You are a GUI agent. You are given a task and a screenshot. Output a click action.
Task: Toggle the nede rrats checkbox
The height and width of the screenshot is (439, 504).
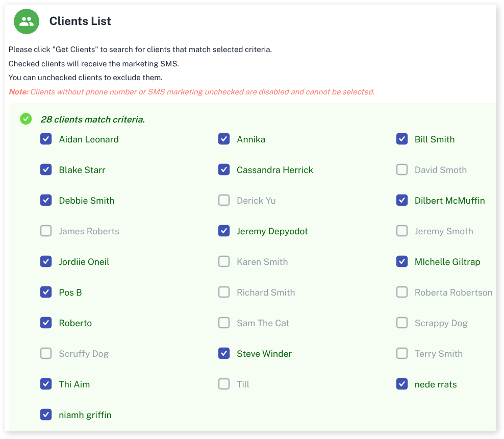402,384
